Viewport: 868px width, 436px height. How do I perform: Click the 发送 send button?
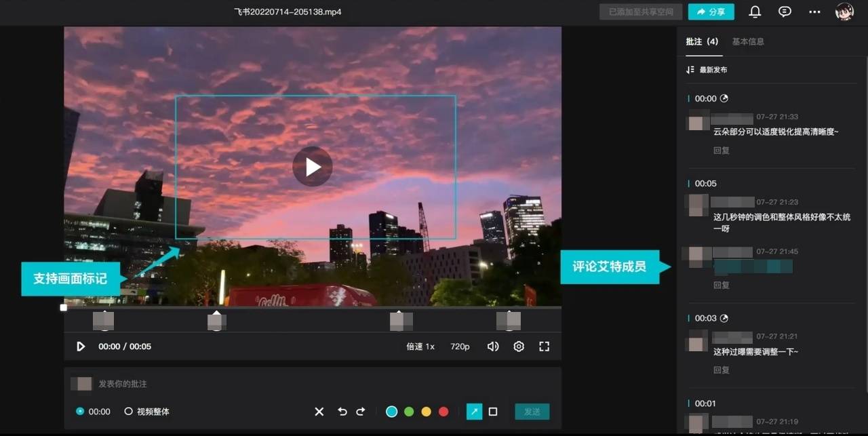tap(532, 412)
